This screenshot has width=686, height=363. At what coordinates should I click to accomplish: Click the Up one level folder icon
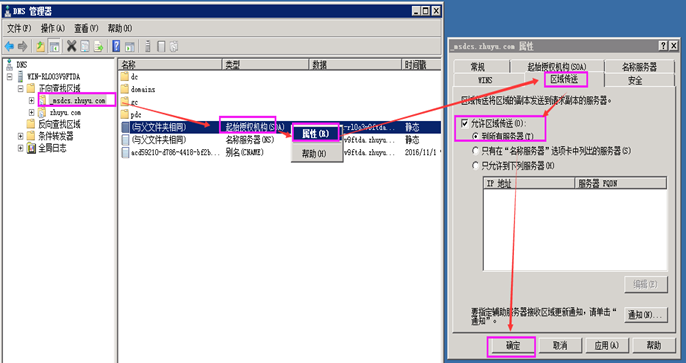click(x=41, y=46)
